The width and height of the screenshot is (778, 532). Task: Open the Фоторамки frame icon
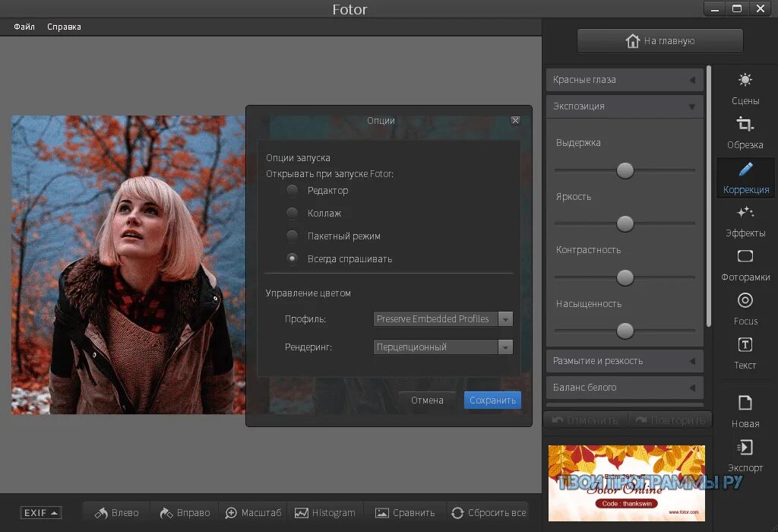745,256
